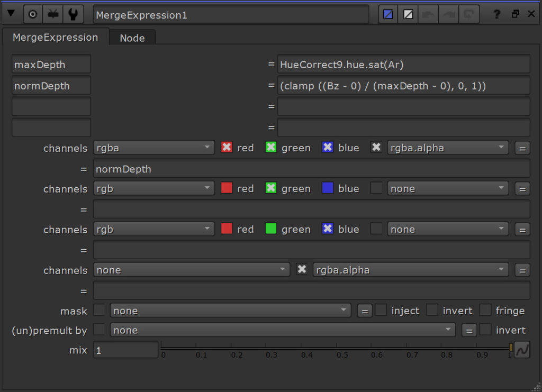This screenshot has width=542, height=392.
Task: Click the undo arrow icon in header
Action: point(428,14)
